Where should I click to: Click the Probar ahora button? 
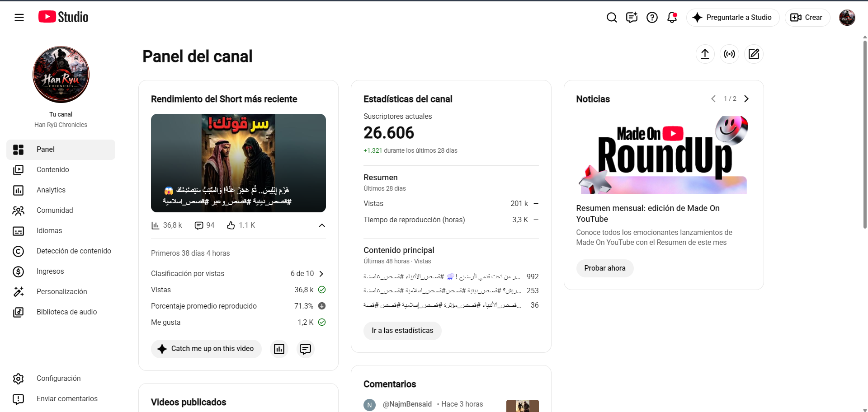pos(605,268)
